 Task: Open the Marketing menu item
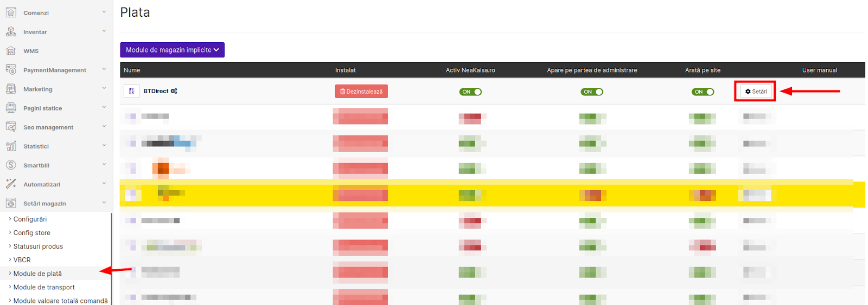[x=38, y=89]
